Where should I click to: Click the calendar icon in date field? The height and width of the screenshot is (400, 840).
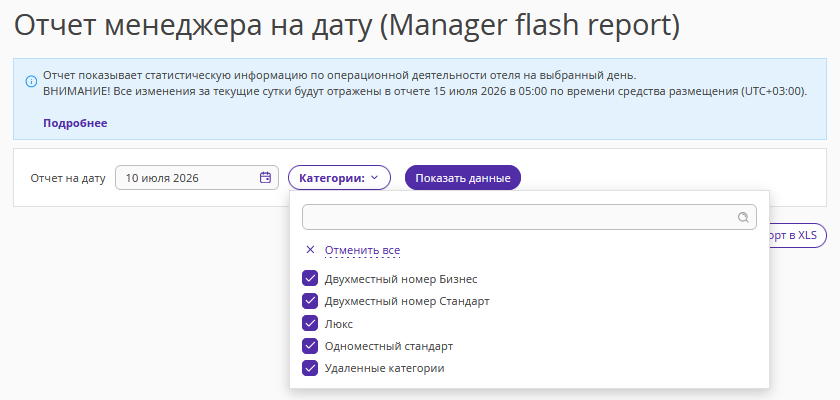pyautogui.click(x=265, y=178)
